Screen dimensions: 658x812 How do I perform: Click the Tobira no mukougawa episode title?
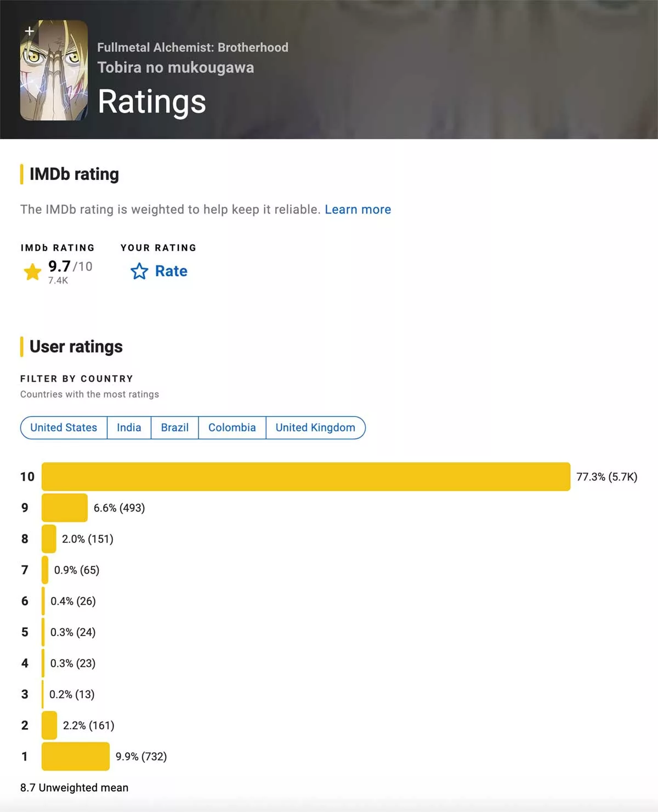point(175,67)
